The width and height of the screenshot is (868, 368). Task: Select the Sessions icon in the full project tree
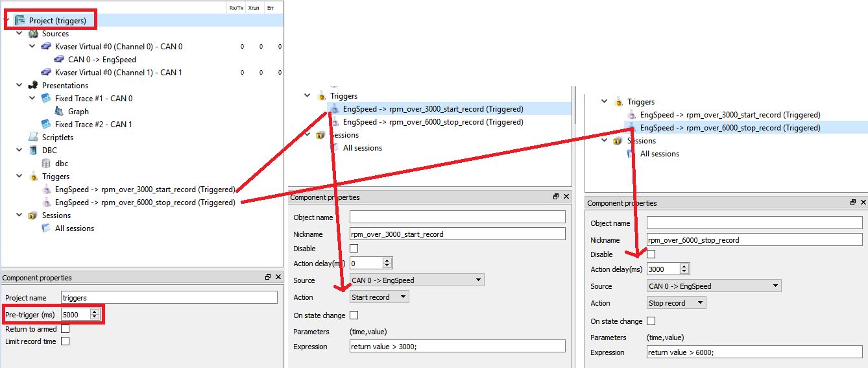tap(33, 215)
